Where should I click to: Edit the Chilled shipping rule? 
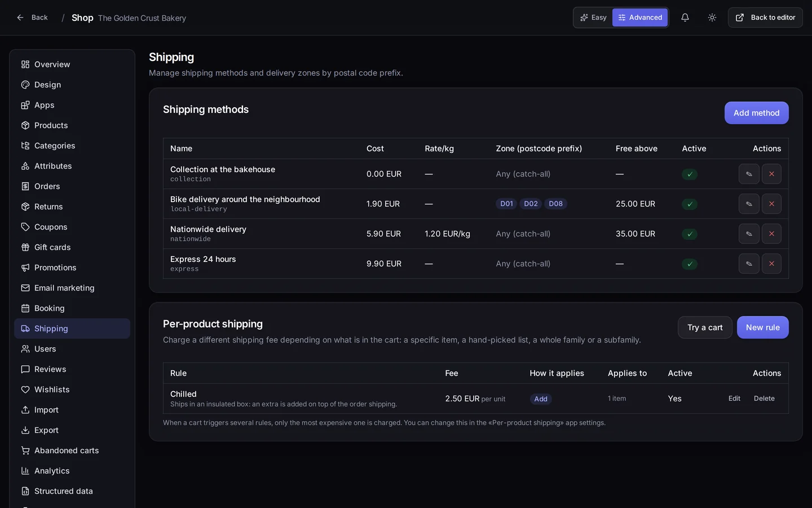pyautogui.click(x=734, y=398)
